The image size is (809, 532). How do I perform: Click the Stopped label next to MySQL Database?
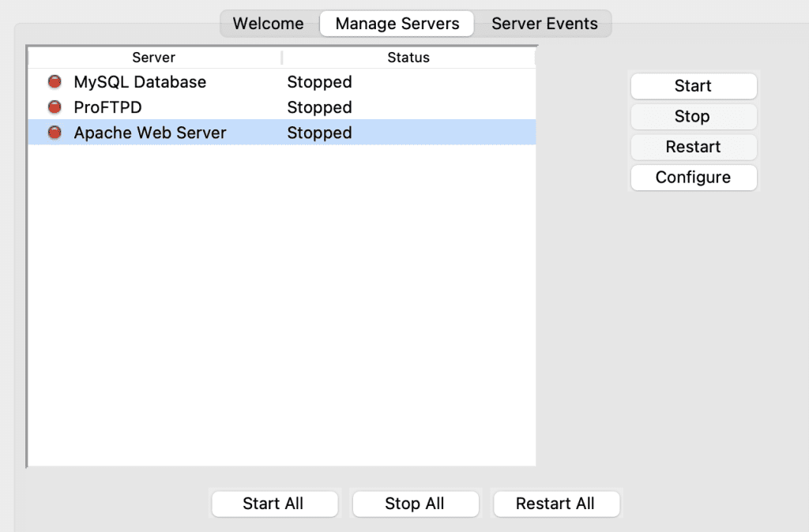pyautogui.click(x=319, y=82)
